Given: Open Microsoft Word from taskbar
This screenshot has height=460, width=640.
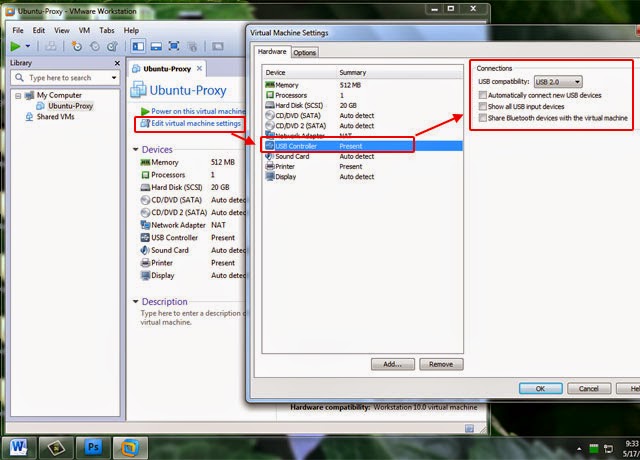Looking at the screenshot, I should [18, 448].
